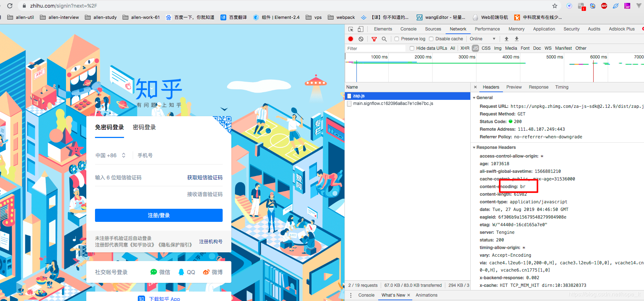Screen dimensions: 644x301
Task: Stop recording network log
Action: 351,39
